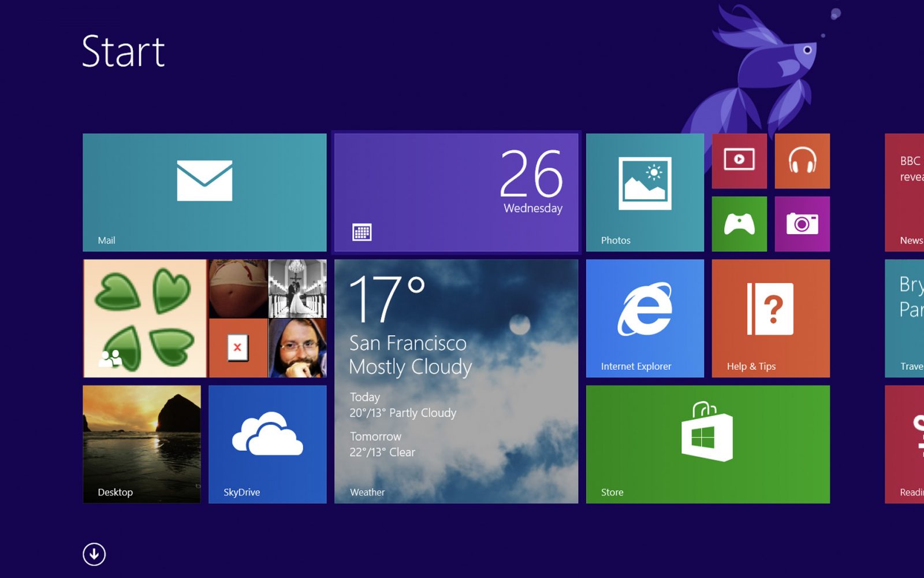Open the People tile with green hearts
Screen dimensions: 924x578
pyautogui.click(x=144, y=318)
